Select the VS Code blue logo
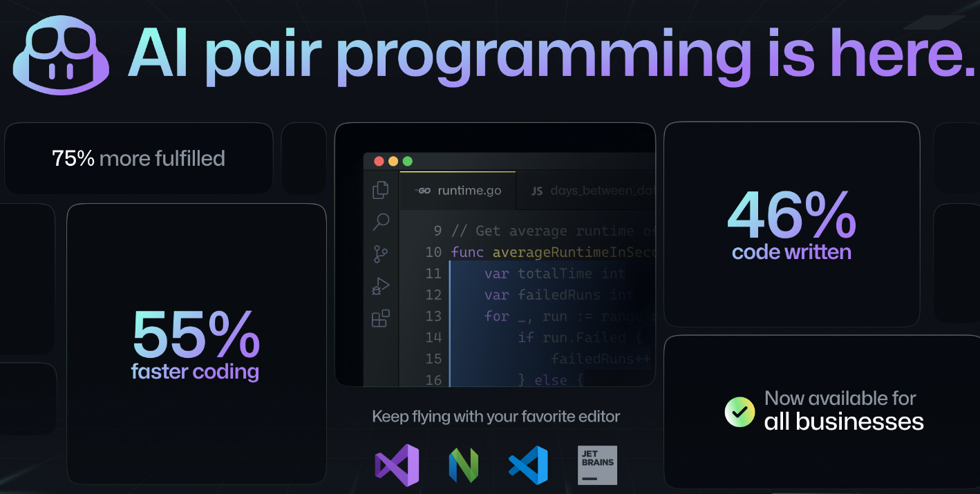The height and width of the screenshot is (494, 980). (529, 465)
